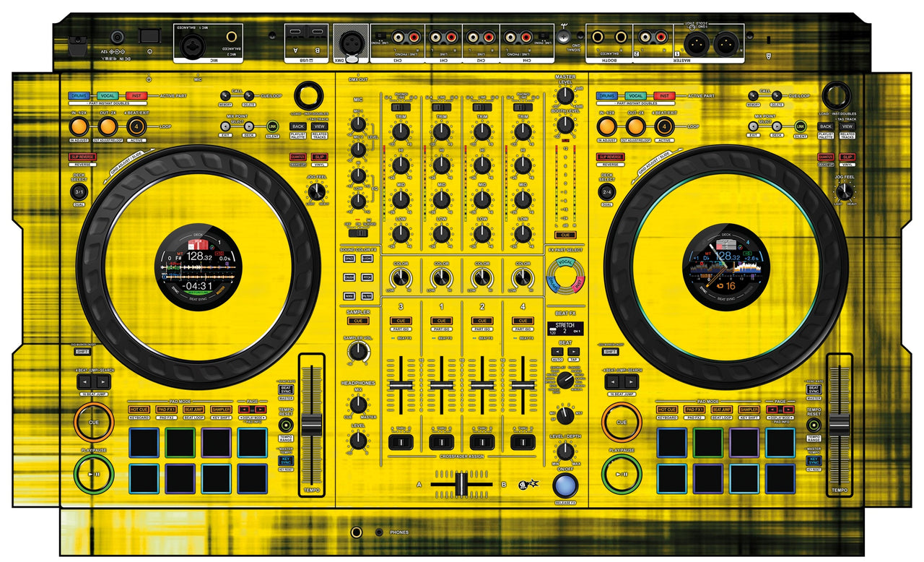Flip channel 3 crossfader assign switch

click(401, 441)
